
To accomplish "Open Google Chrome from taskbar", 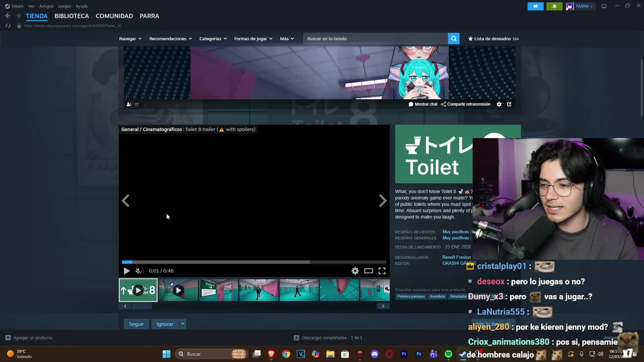I will 286,354.
